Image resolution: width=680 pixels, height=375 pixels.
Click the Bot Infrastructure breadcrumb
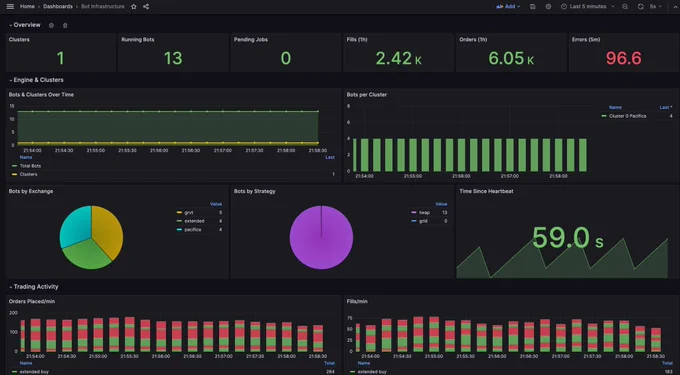pos(103,7)
